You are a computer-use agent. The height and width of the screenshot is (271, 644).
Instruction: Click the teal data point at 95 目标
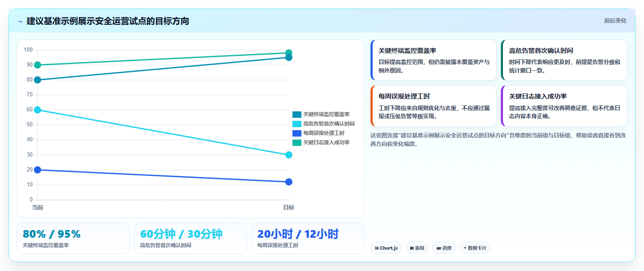[289, 58]
